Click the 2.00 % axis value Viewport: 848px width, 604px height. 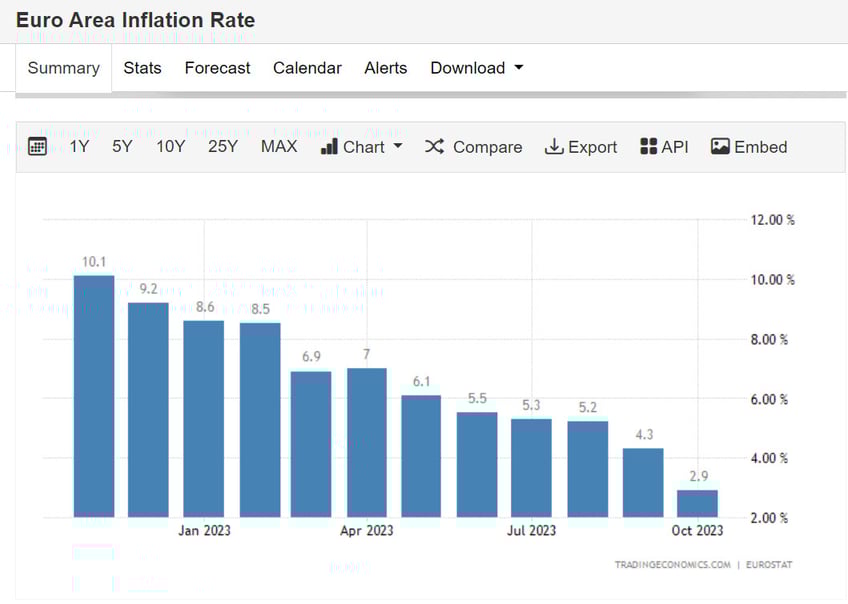(x=769, y=518)
